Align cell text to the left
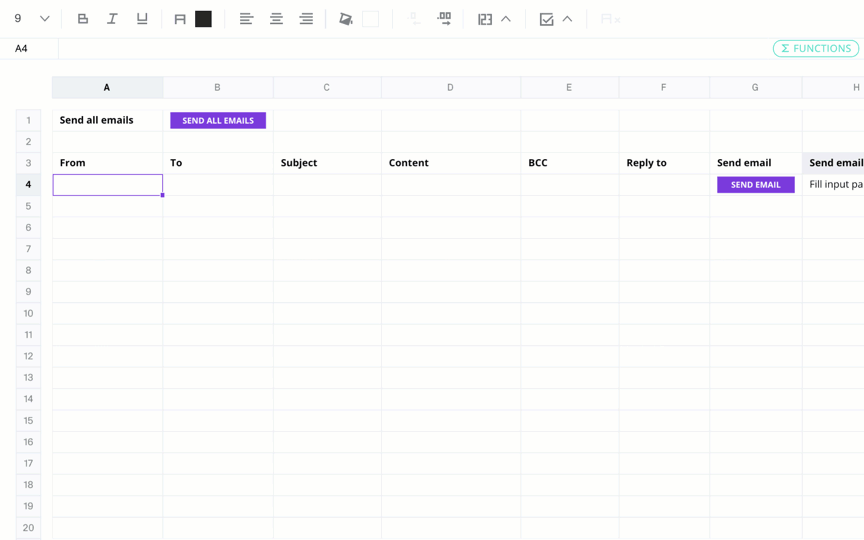This screenshot has width=864, height=540. pos(246,19)
